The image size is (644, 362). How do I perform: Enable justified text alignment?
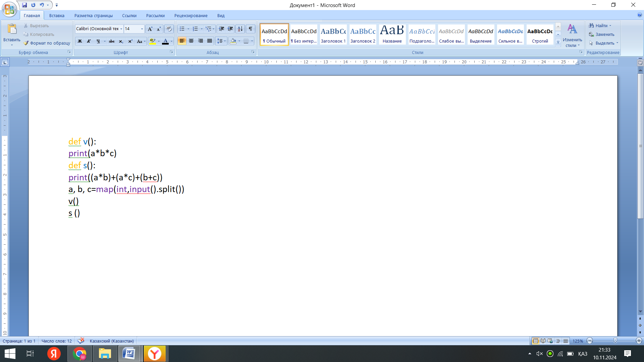click(210, 41)
